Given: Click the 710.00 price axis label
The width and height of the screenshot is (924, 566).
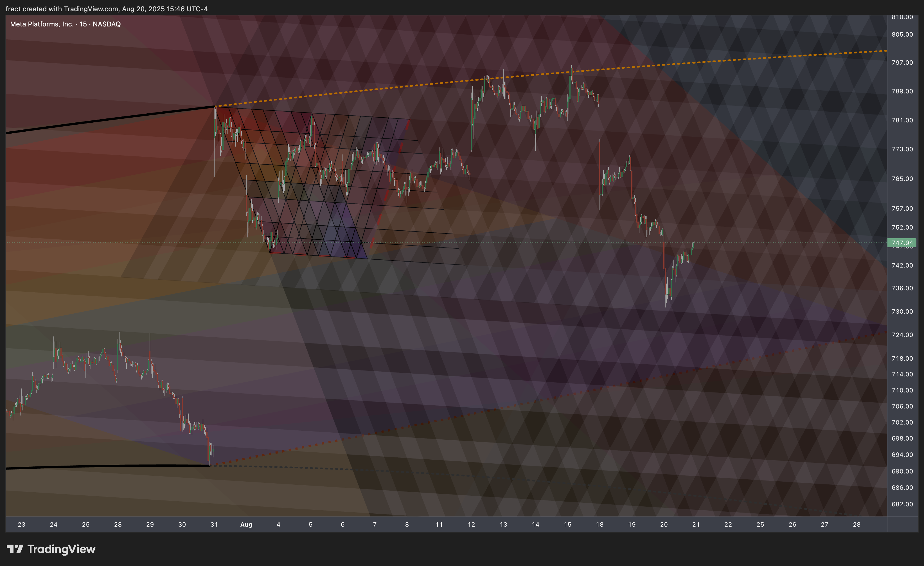Looking at the screenshot, I should [x=902, y=390].
